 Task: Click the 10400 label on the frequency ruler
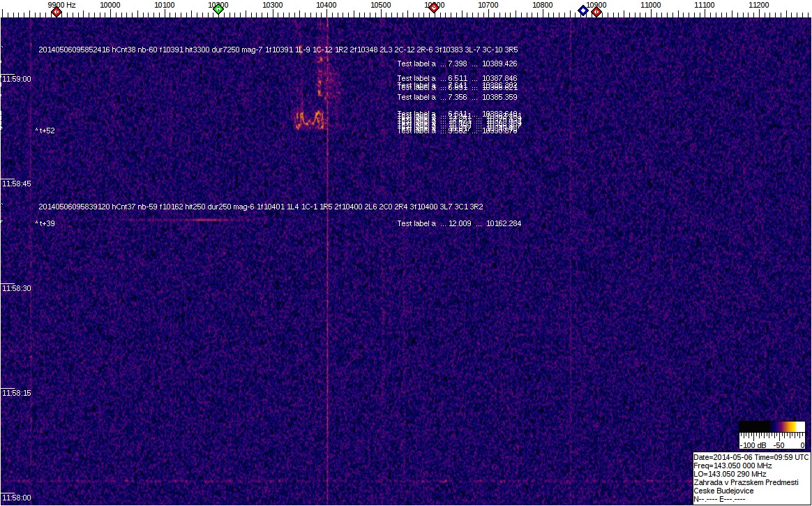(x=326, y=5)
